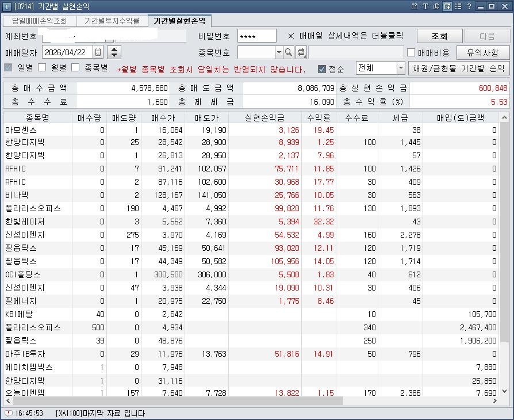
Task: Click the vertical scrollbar on the right
Action: (x=509, y=230)
